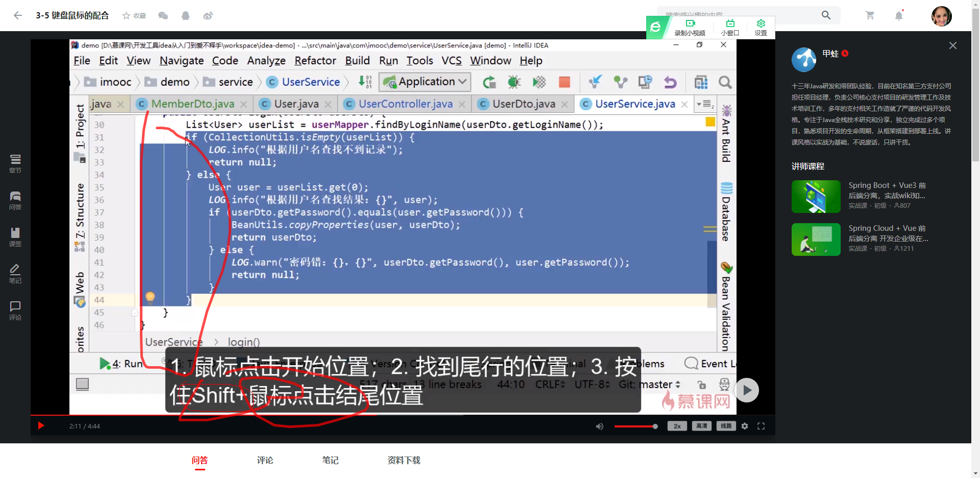The width and height of the screenshot is (980, 478).
Task: Click the large round play button
Action: click(747, 390)
